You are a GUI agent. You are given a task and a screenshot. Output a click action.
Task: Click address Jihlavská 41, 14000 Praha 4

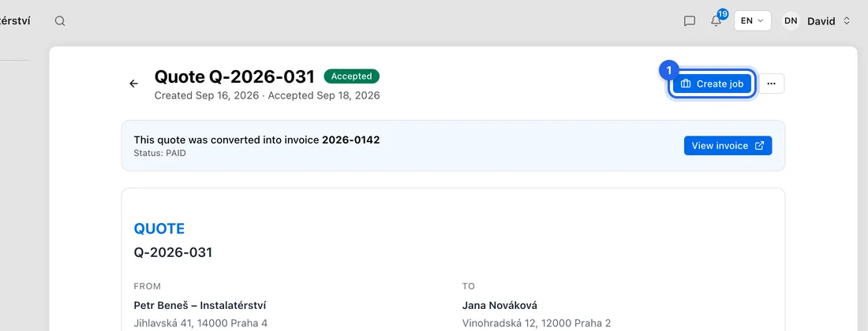200,323
